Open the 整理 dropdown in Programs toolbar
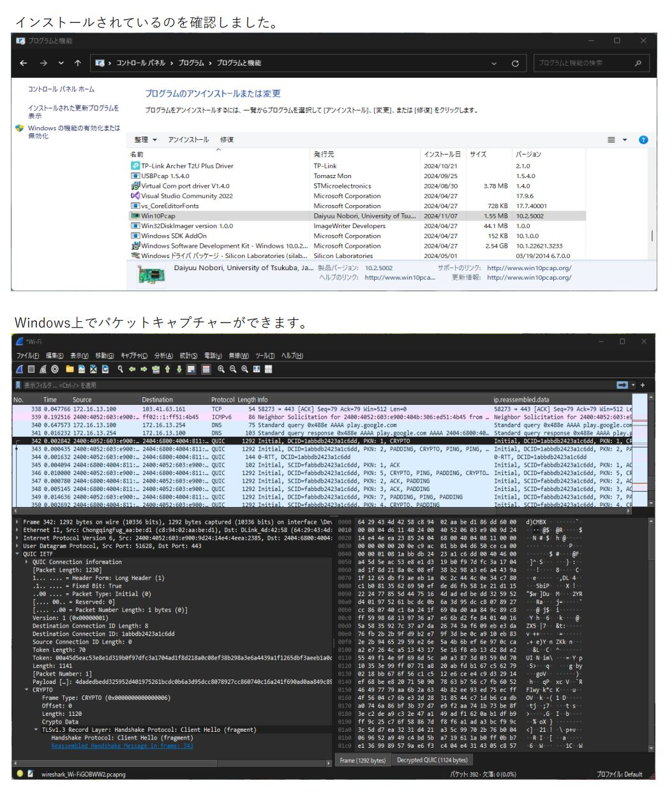 click(146, 140)
